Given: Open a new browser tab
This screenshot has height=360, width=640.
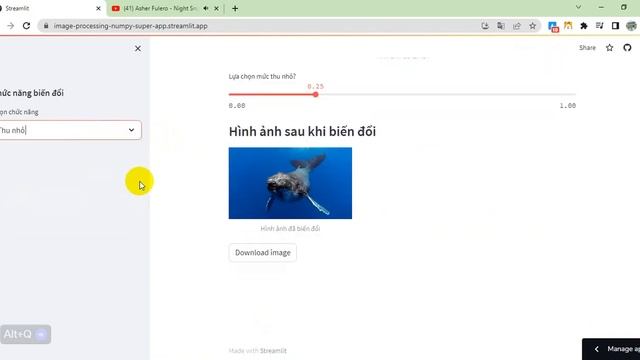Looking at the screenshot, I should pyautogui.click(x=235, y=8).
